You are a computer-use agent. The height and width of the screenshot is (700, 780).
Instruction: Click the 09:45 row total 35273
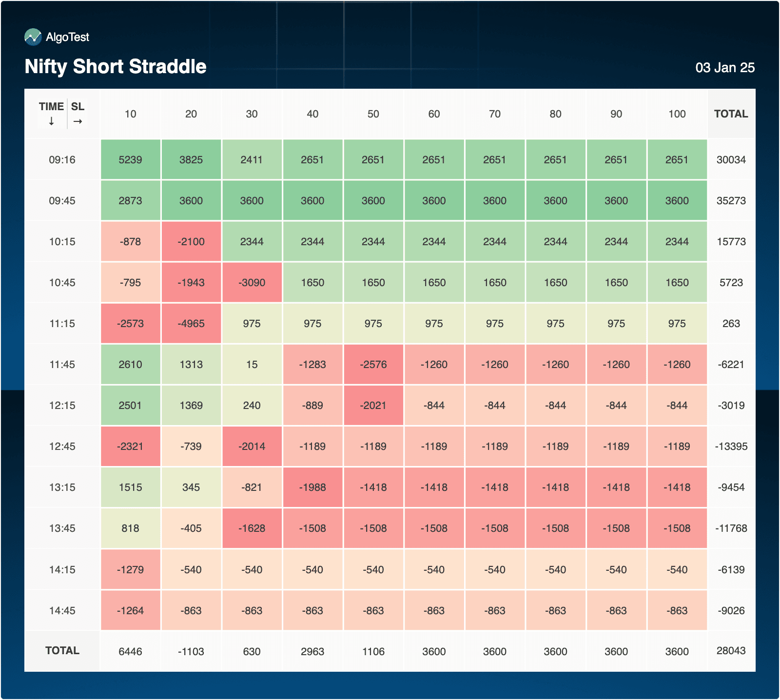(x=731, y=201)
